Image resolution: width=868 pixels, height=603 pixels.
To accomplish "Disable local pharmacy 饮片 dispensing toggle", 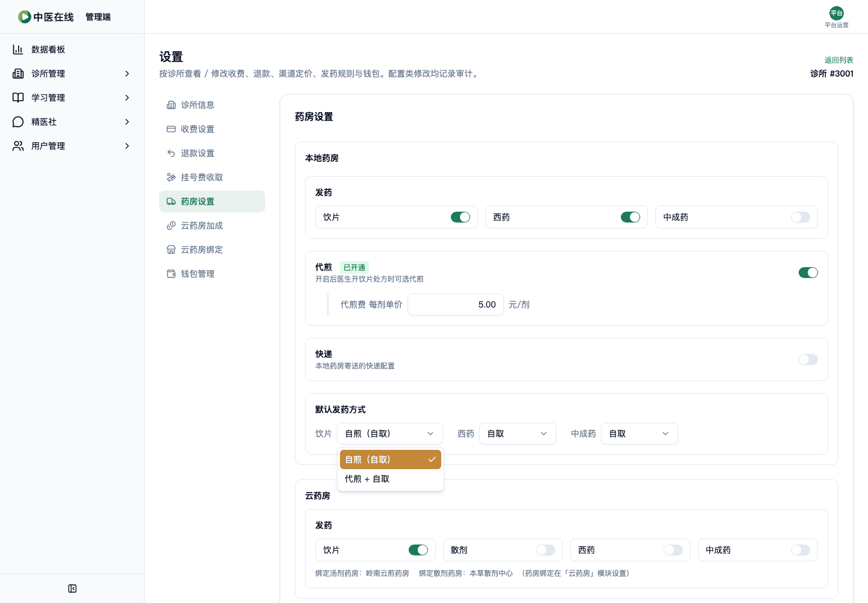I will pos(461,217).
